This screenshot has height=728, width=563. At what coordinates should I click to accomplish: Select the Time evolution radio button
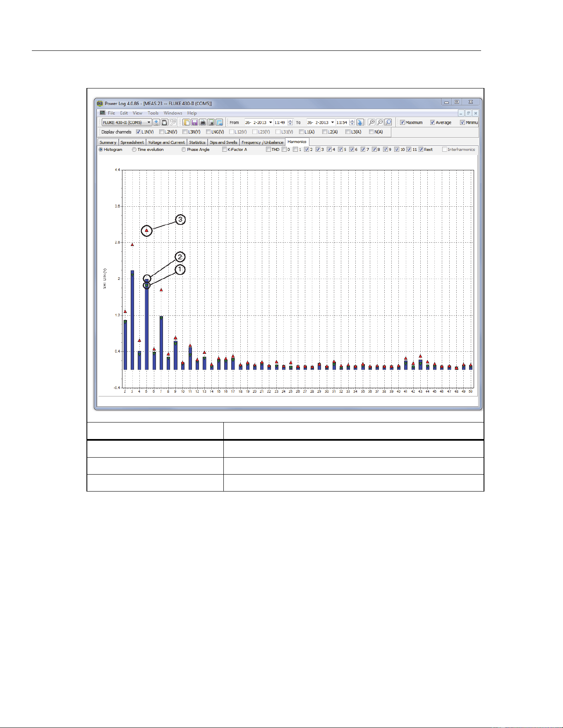click(134, 150)
